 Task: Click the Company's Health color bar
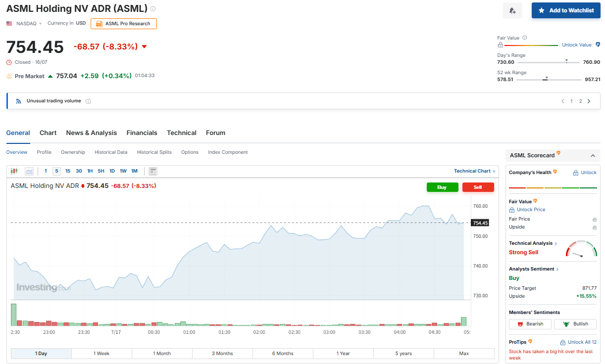tap(553, 187)
